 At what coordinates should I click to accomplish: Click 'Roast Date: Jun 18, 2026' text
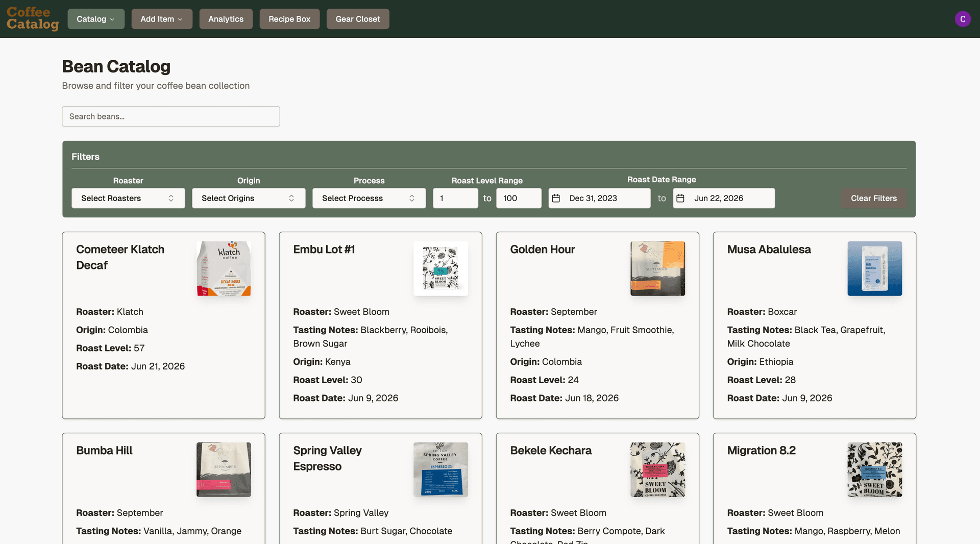tap(564, 398)
